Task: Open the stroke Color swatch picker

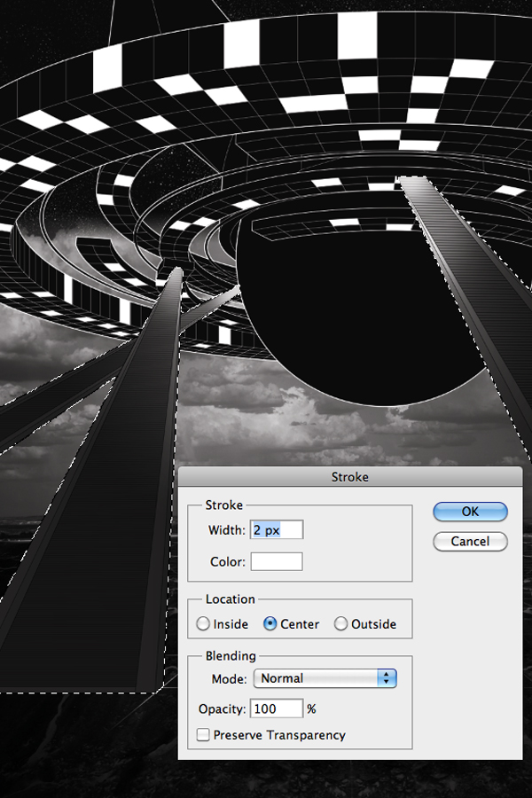Action: [x=277, y=561]
